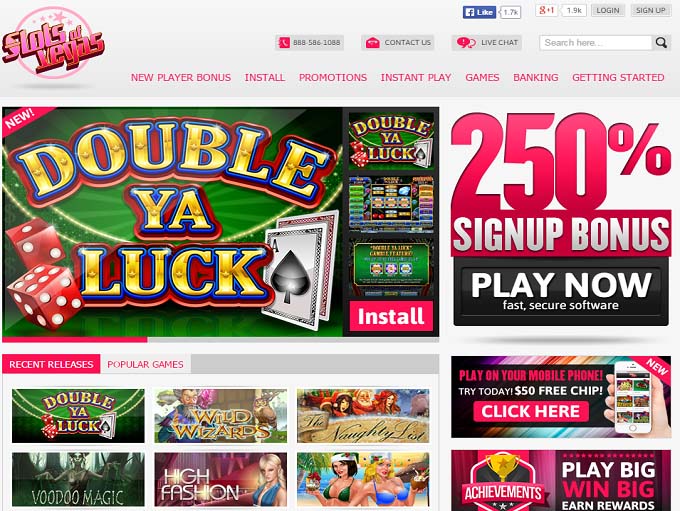
Task: Click the phone icon beside 888-586-1088
Action: tap(284, 43)
